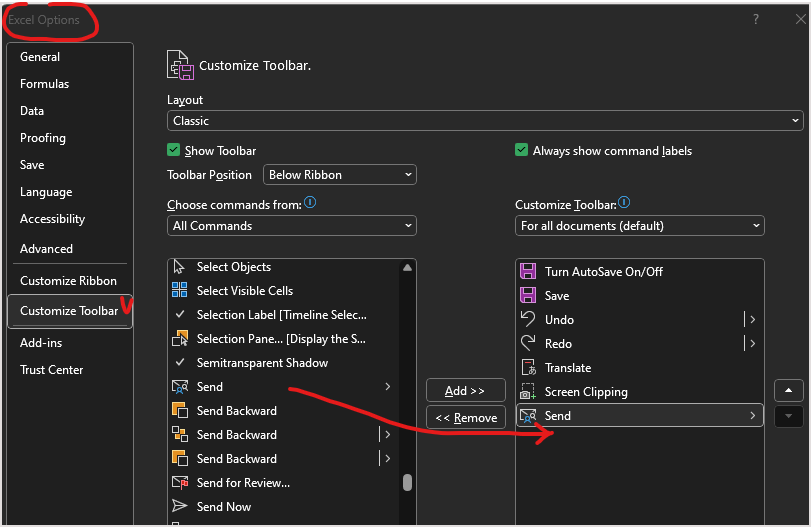Click the commands list scrollbar thumb

[x=408, y=482]
